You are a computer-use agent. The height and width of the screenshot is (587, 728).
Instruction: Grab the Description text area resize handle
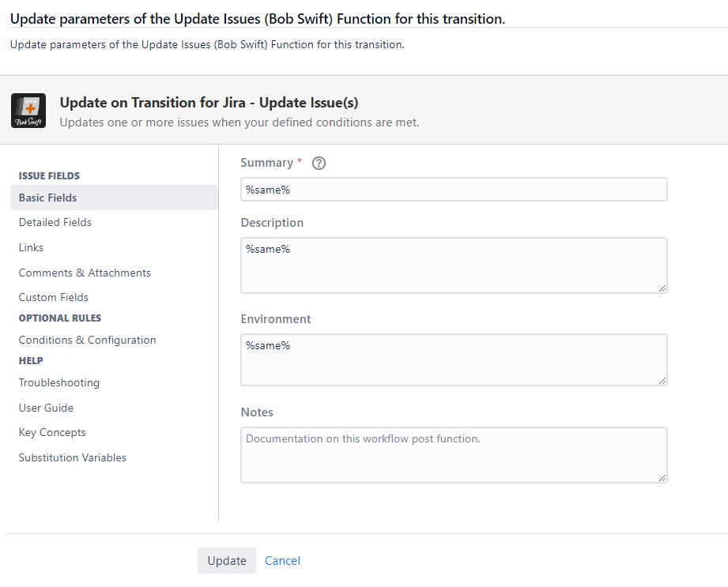coord(662,288)
